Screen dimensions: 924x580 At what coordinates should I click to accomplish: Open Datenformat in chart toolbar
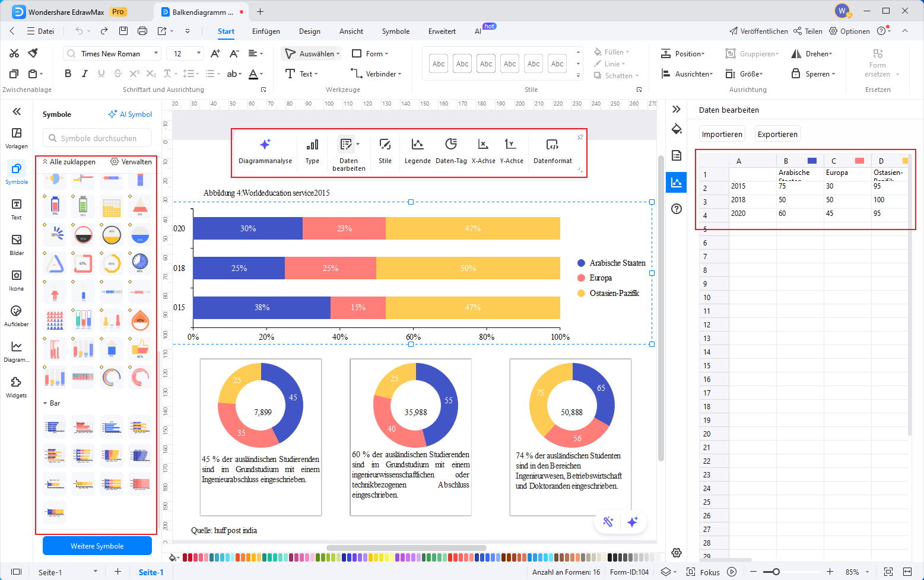click(553, 151)
